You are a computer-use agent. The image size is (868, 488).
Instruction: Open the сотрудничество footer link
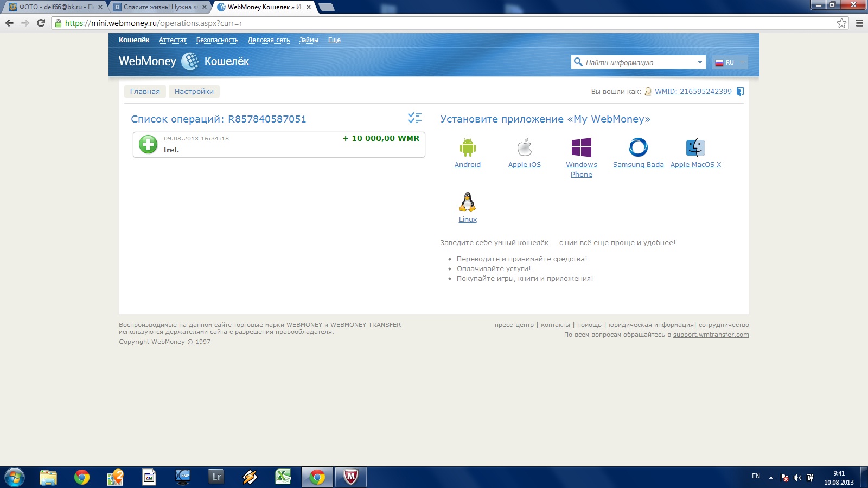click(724, 325)
